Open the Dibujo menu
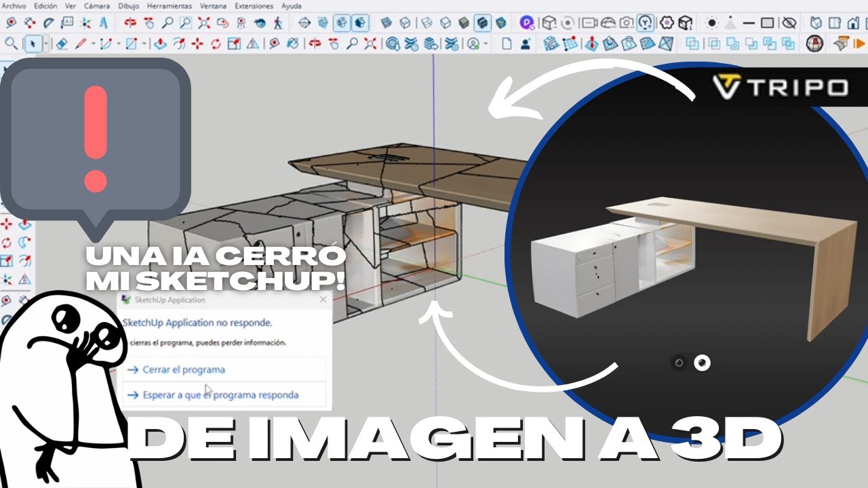 tap(128, 5)
